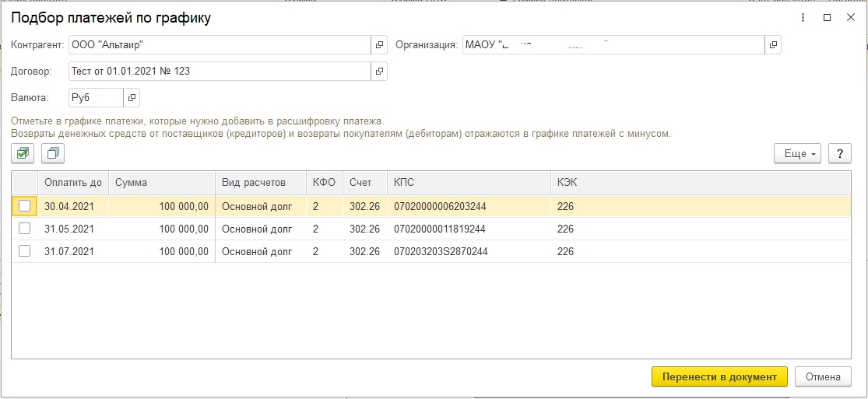Click the КЭК column header
Image resolution: width=868 pixels, height=399 pixels.
coord(566,183)
